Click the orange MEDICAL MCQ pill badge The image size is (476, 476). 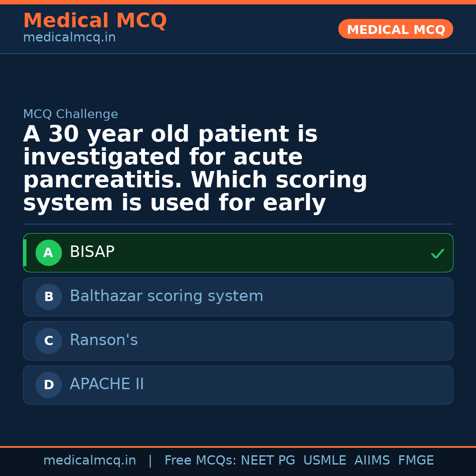tap(395, 29)
